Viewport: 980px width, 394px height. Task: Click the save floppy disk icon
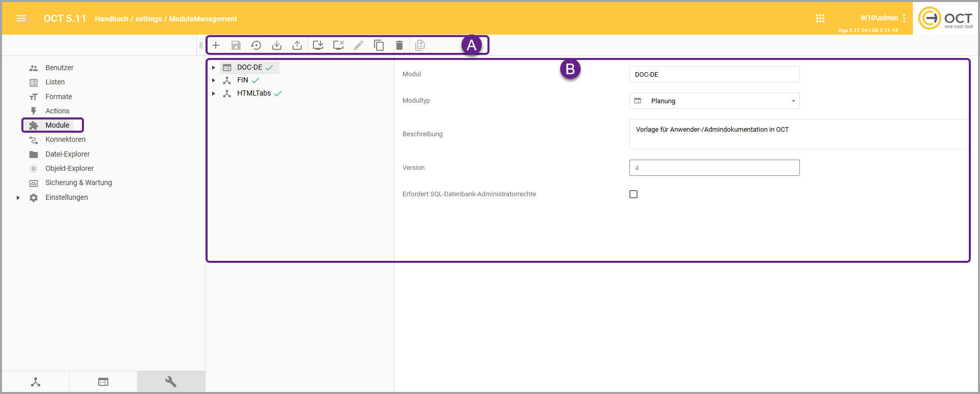coord(236,45)
